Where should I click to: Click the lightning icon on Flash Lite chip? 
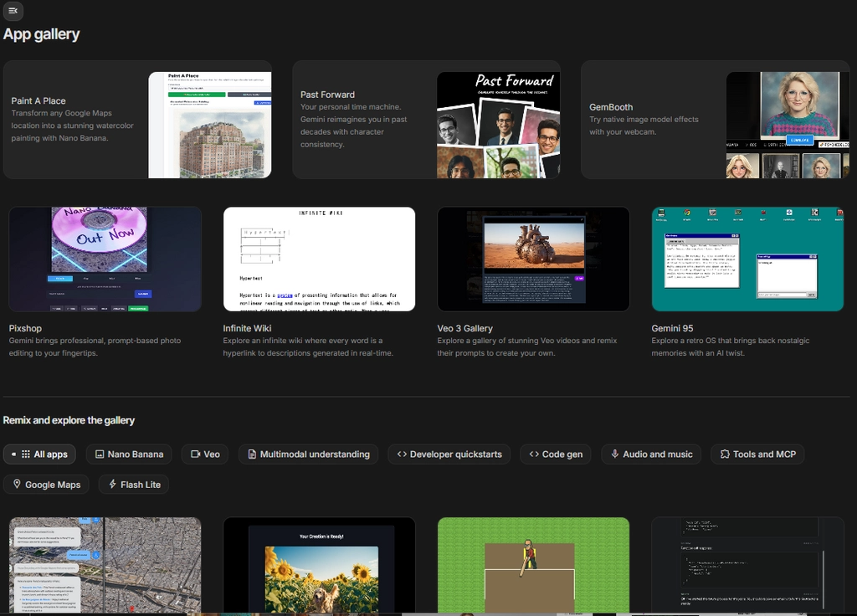(x=113, y=484)
